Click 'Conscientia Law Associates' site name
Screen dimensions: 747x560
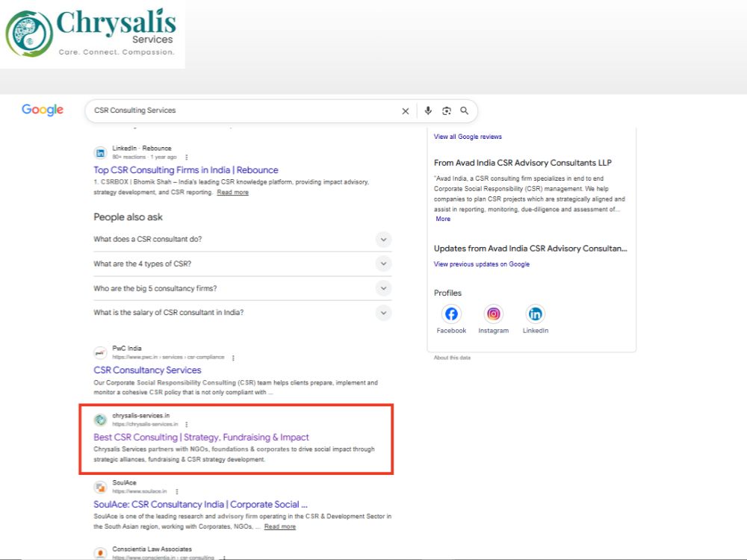pos(152,549)
